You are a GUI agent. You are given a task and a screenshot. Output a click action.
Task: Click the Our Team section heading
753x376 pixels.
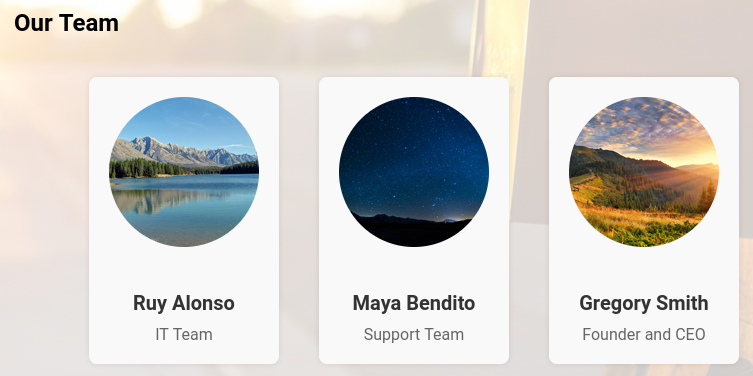[x=66, y=23]
